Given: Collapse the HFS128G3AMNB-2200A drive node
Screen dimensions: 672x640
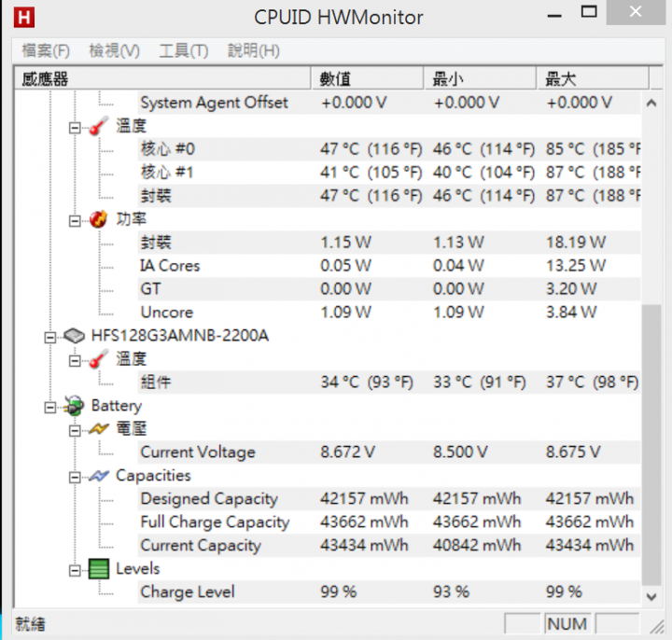Looking at the screenshot, I should click(x=50, y=338).
